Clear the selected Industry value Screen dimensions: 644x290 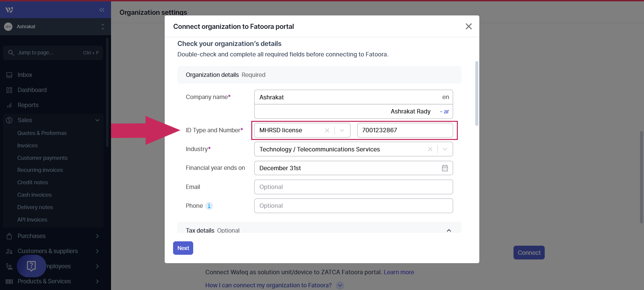click(430, 149)
